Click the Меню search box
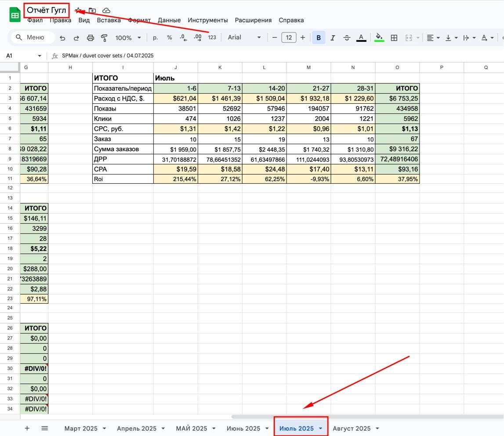The image size is (504, 436). click(33, 37)
